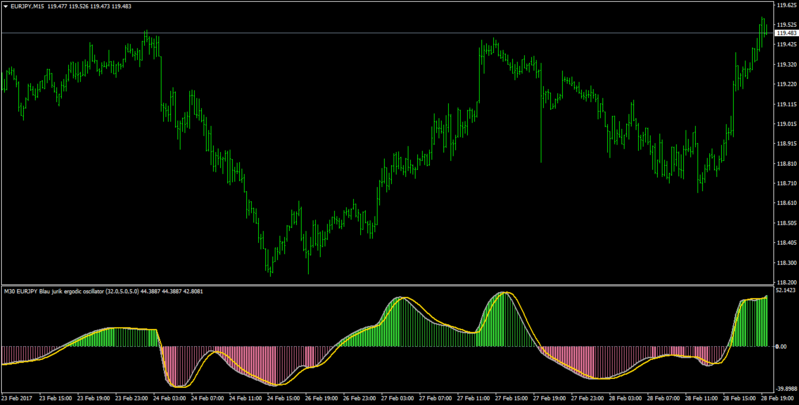Click the 118.200 price scale label

[787, 282]
